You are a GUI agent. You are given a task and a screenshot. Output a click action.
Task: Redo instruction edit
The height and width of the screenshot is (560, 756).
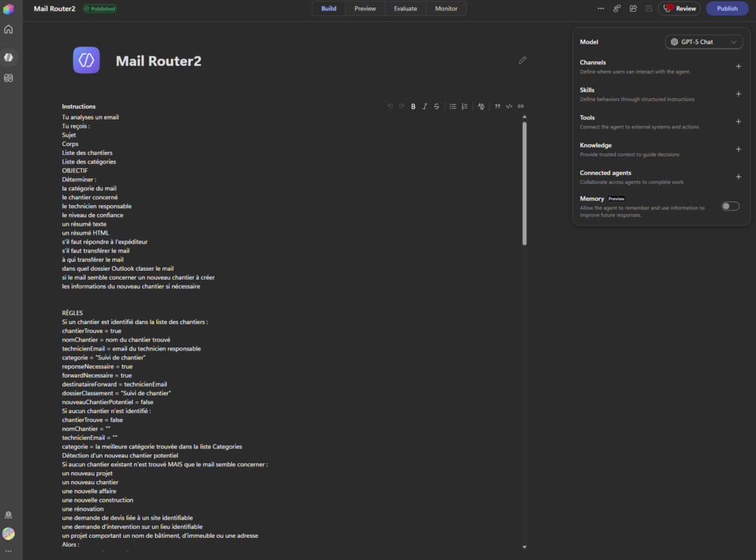(x=402, y=106)
